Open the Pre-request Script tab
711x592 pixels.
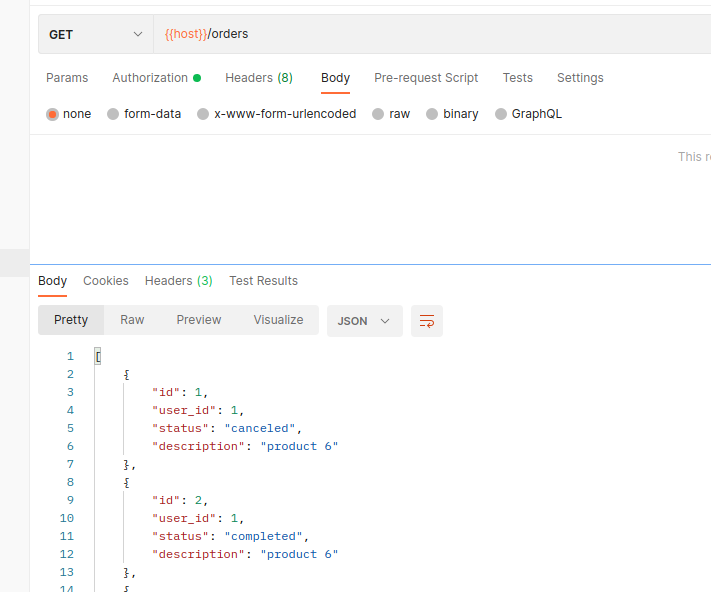[x=426, y=78]
